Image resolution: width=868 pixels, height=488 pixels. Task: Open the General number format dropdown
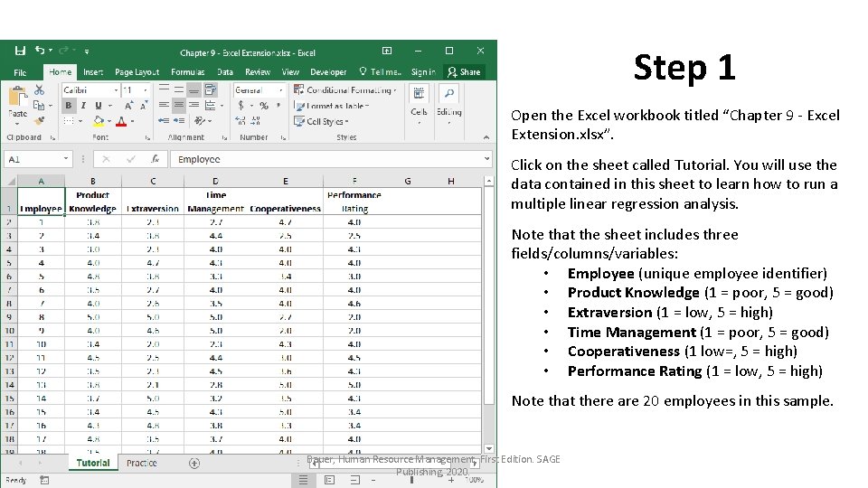click(x=280, y=90)
